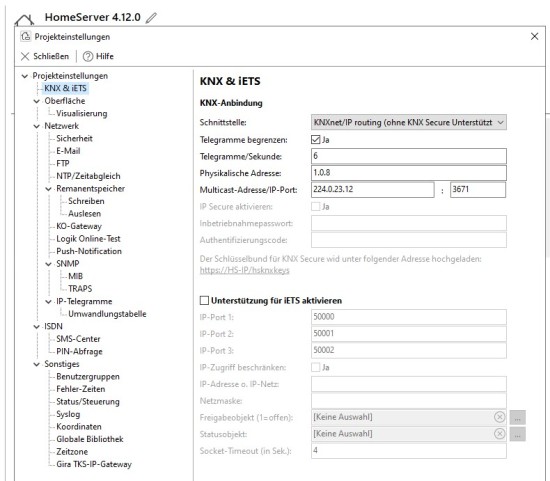
Task: Open Gira TKS-IP-Gateway settings
Action: click(x=94, y=464)
